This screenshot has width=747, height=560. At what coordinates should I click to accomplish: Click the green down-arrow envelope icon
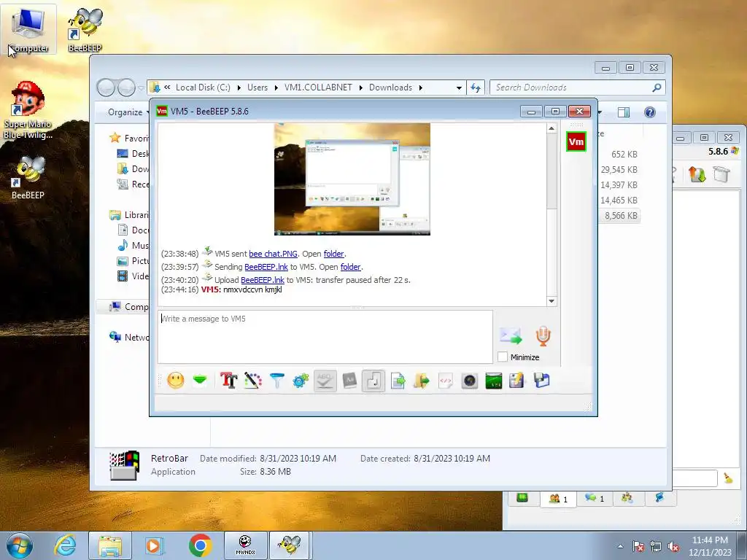pyautogui.click(x=200, y=380)
